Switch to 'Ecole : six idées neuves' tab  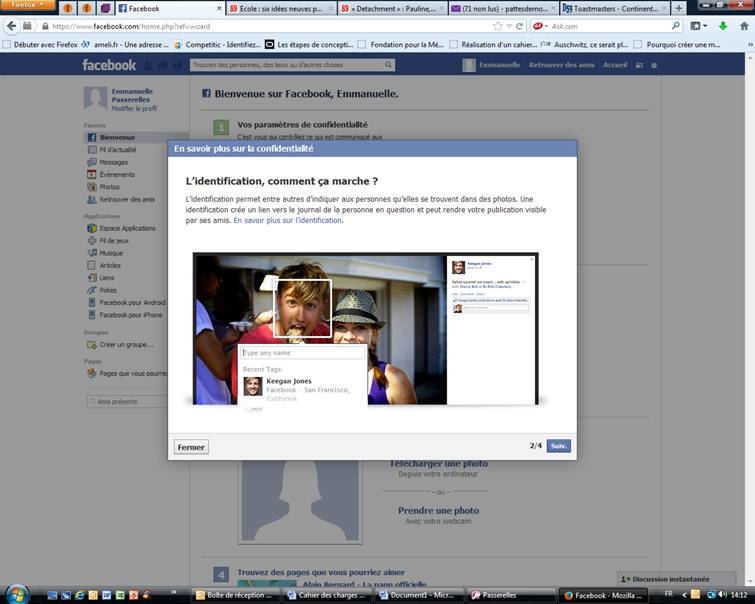(x=281, y=8)
